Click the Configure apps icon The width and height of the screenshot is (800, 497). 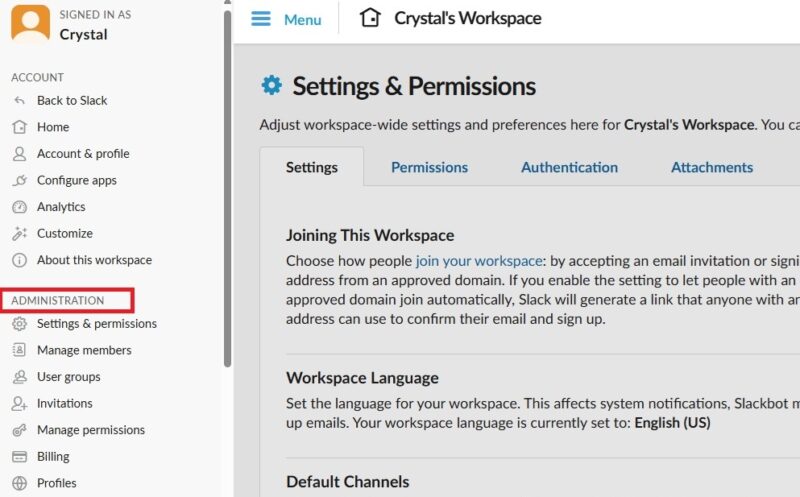pos(19,180)
